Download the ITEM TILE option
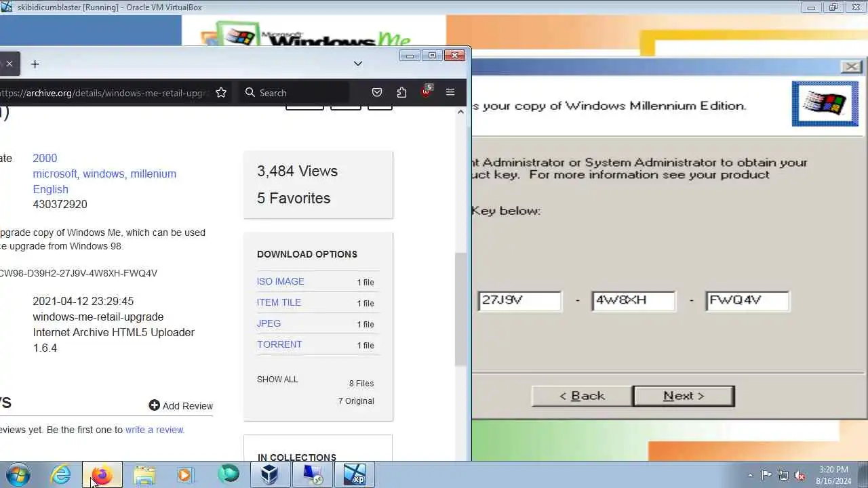 [x=279, y=302]
